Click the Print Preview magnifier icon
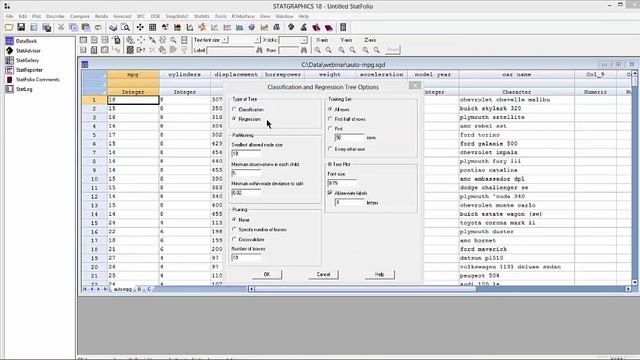Image resolution: width=640 pixels, height=360 pixels. (125, 27)
